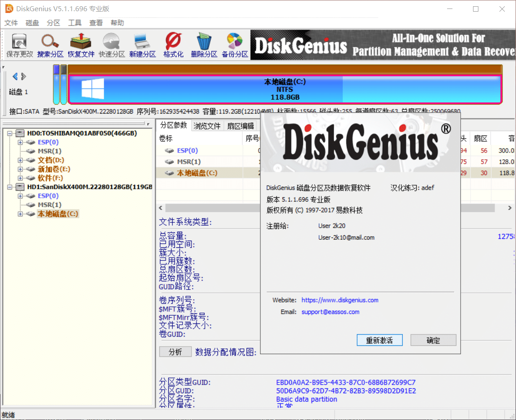This screenshot has height=420, width=516.
Task: Click the 重新激活 (Reactivate) button
Action: click(x=380, y=340)
